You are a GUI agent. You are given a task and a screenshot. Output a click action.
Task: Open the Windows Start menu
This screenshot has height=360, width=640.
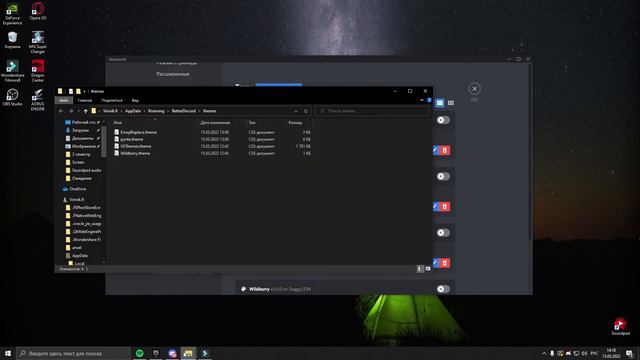click(8, 353)
